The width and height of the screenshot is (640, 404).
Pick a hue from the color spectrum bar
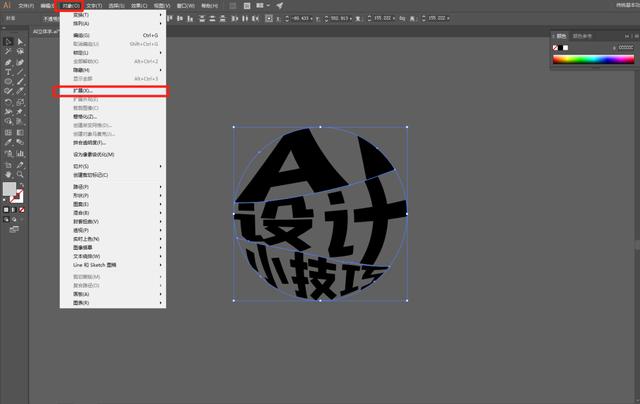(593, 60)
